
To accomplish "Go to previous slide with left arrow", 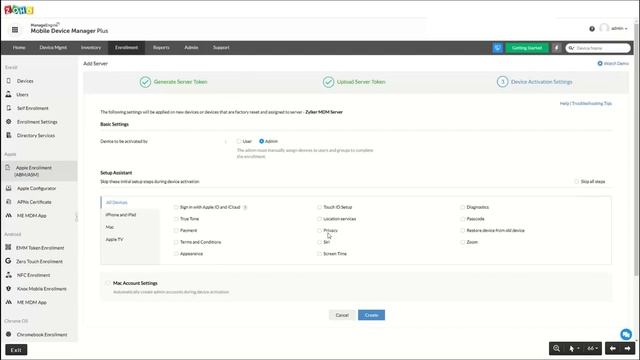I will 613,348.
